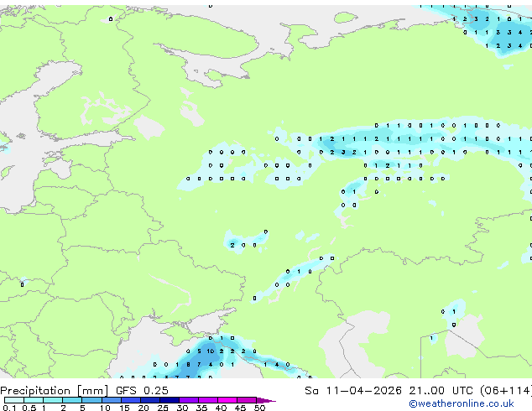Click the 20–25 mm dark blue swatch

pyautogui.click(x=149, y=400)
